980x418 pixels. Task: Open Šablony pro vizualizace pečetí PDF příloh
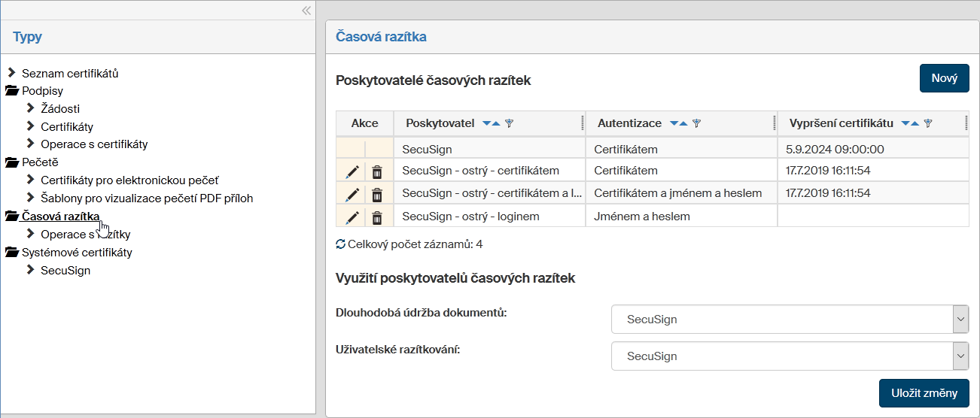(x=147, y=198)
